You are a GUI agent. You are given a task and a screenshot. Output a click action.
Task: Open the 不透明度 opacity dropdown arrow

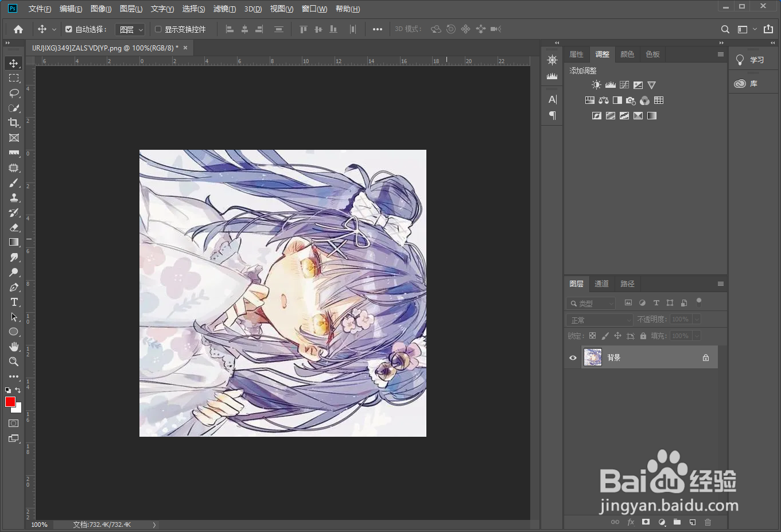pos(697,319)
